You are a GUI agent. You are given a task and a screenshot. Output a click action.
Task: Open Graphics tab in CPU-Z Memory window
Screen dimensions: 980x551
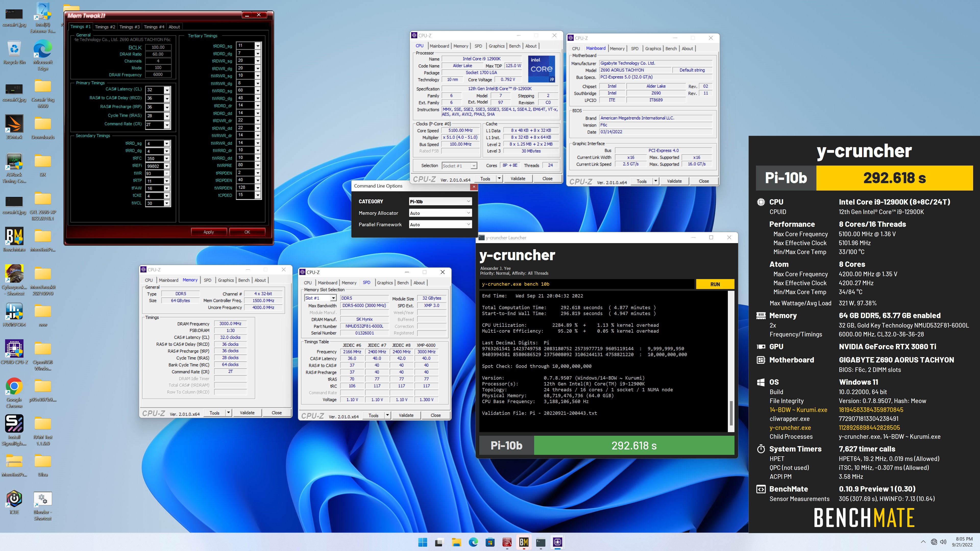pyautogui.click(x=226, y=280)
